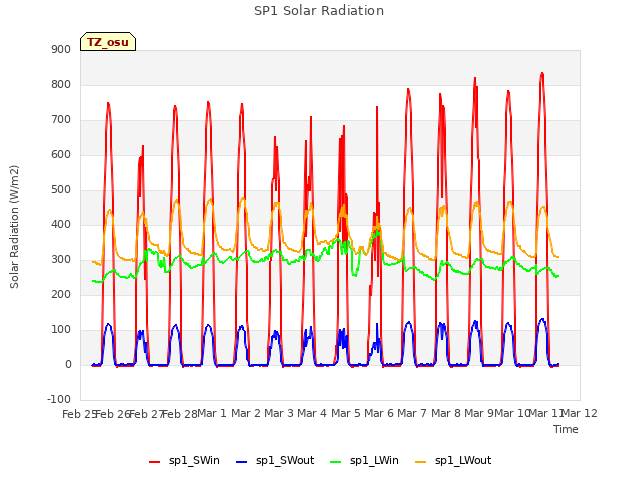Click the sp1_SWout legend label
Screen dimensions: 640x480
coord(285,460)
